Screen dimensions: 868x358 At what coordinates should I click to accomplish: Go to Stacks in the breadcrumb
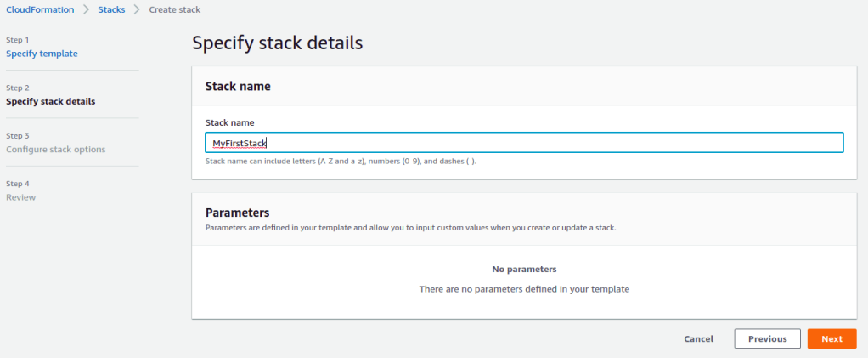coord(111,9)
